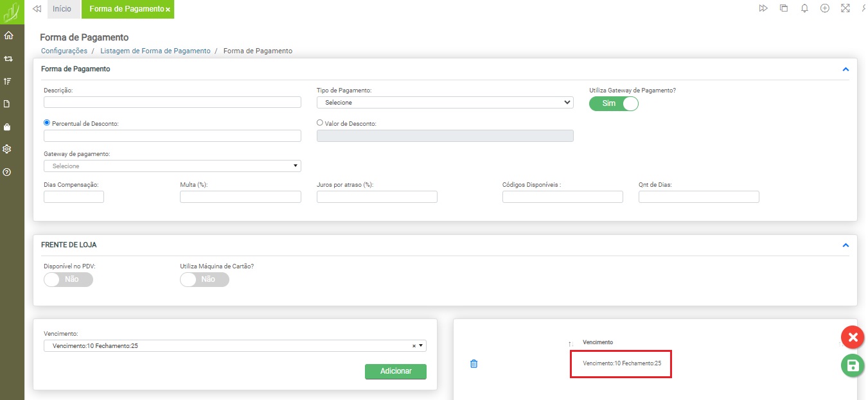Click the Adicionar button
The width and height of the screenshot is (868, 400).
coord(395,371)
